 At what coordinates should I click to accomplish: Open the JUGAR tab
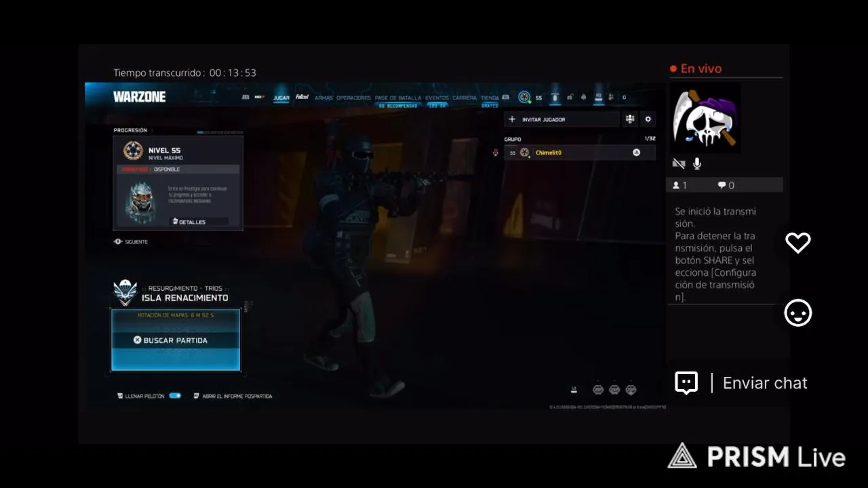tap(281, 98)
